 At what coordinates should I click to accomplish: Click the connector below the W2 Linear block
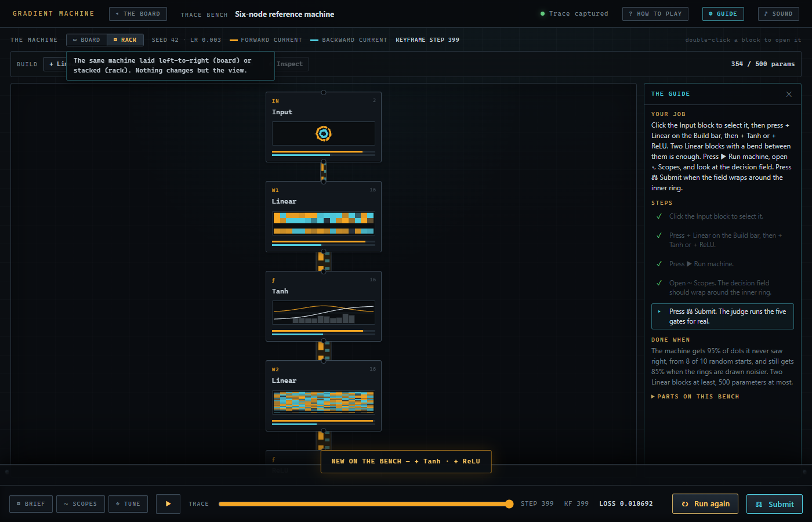[x=324, y=440]
